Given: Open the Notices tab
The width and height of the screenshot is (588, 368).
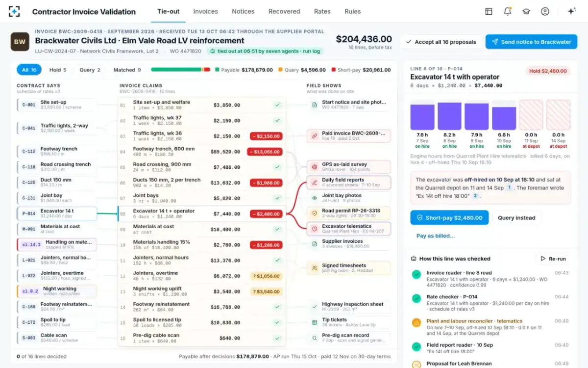Looking at the screenshot, I should point(244,11).
